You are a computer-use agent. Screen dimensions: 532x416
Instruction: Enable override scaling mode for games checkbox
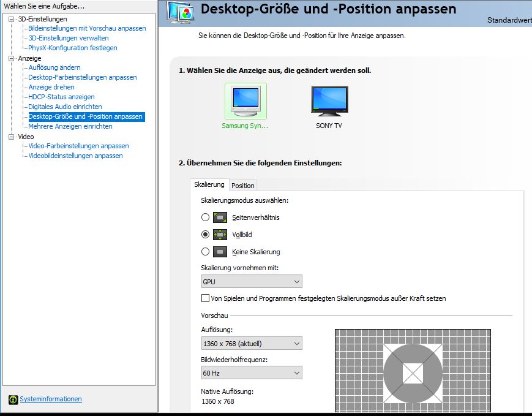[205, 298]
